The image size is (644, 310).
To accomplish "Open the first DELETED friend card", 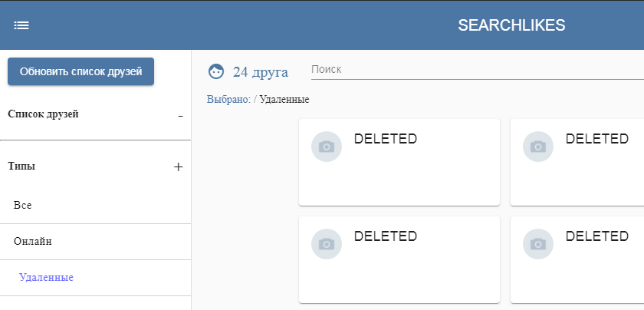I will point(399,162).
